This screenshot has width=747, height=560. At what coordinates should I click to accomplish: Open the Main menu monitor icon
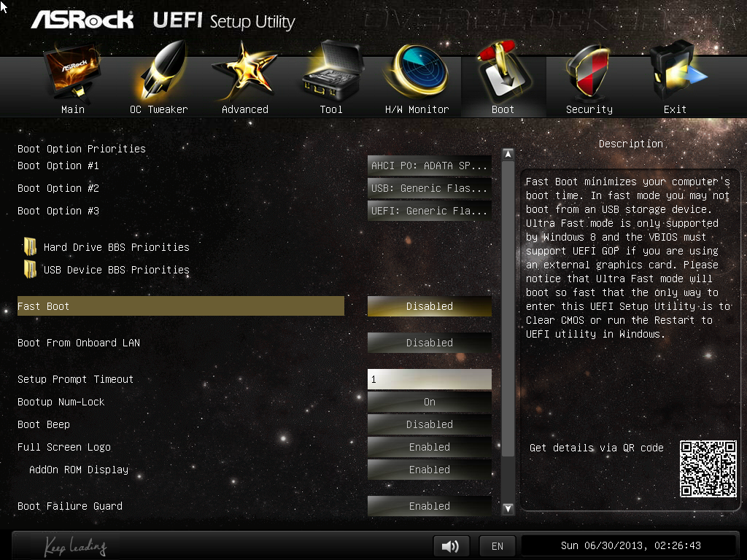pos(72,71)
